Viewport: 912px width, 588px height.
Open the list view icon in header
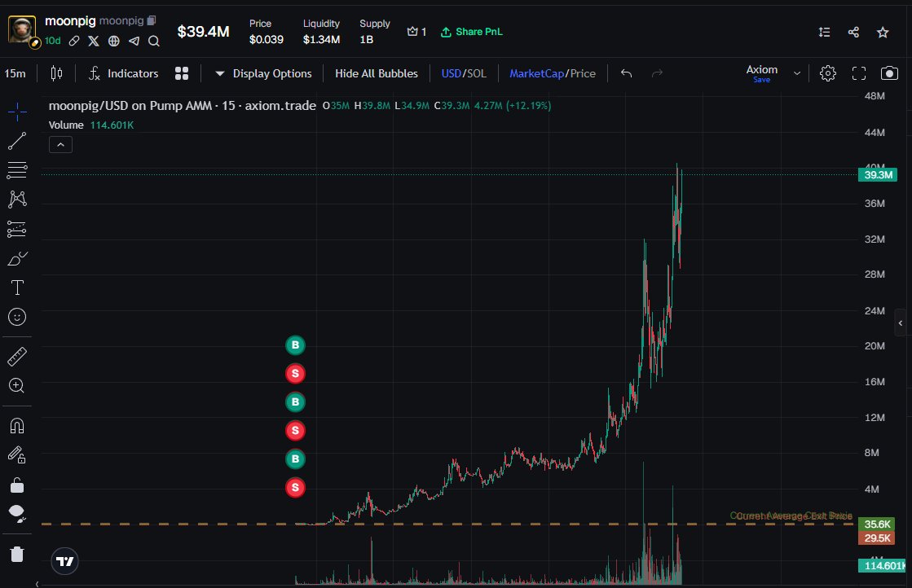coord(824,32)
